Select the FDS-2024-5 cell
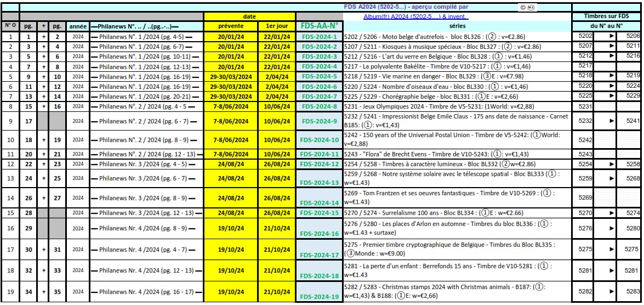The width and height of the screenshot is (644, 305). 320,75
